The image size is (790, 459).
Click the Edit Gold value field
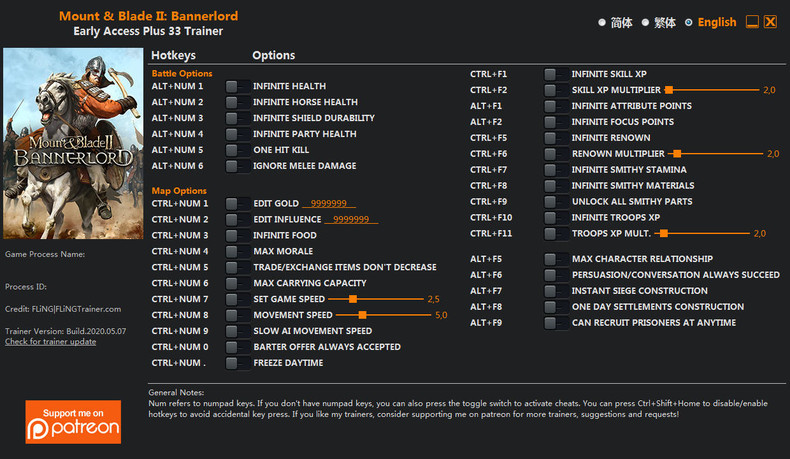328,204
